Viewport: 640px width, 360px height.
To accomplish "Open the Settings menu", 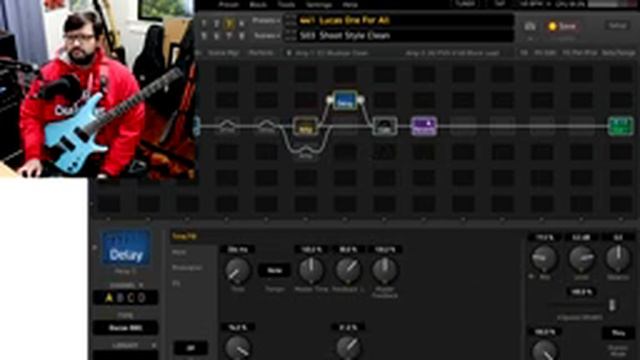I will pyautogui.click(x=319, y=5).
